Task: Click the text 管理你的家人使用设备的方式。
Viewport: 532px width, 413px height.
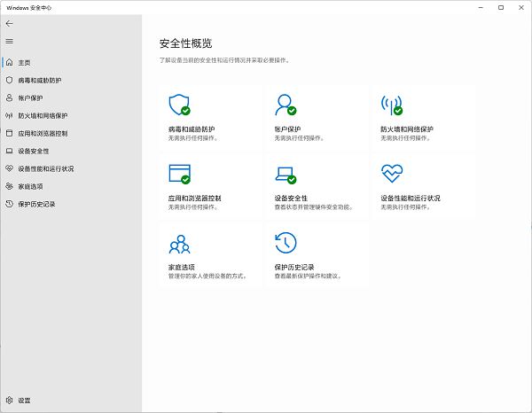Action: tap(207, 276)
